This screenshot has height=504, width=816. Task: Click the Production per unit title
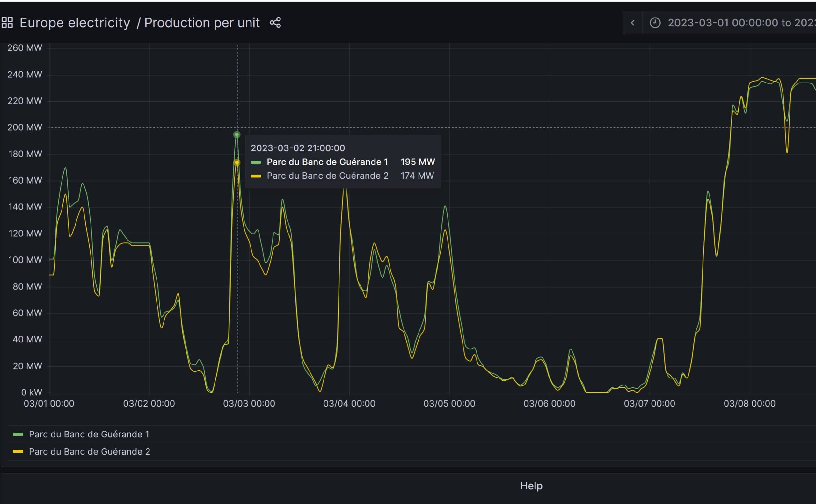202,23
